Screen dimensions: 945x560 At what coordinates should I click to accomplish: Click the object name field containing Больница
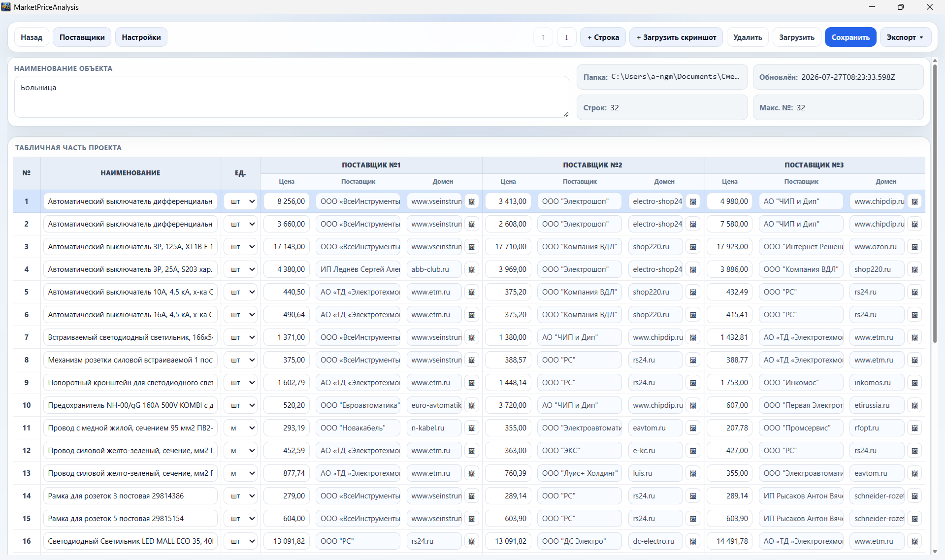292,97
